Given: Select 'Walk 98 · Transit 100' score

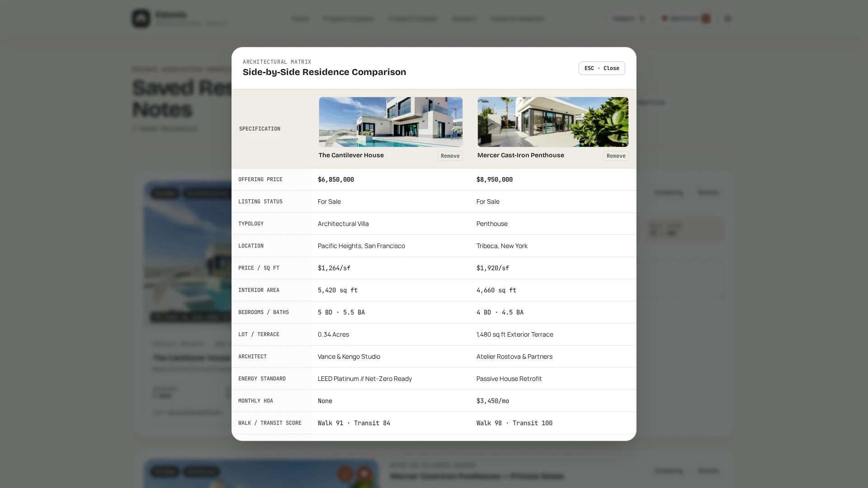Looking at the screenshot, I should coord(514,423).
